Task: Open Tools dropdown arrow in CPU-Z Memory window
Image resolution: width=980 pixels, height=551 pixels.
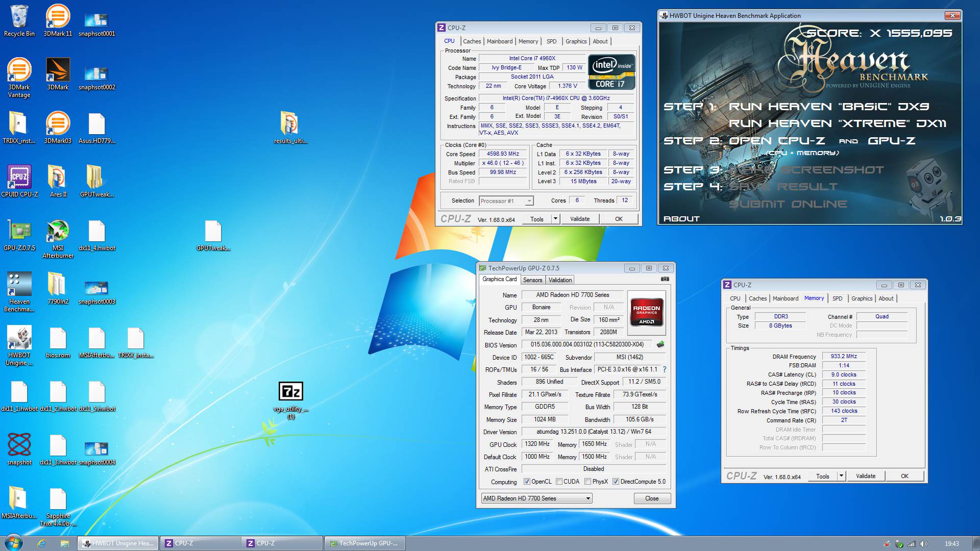Action: click(841, 476)
